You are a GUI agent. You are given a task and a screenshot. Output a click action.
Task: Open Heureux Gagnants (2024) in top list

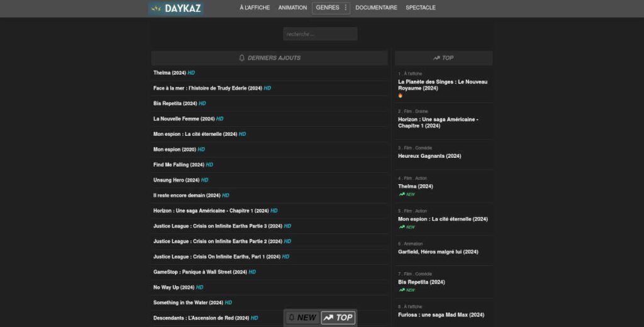coord(430,156)
